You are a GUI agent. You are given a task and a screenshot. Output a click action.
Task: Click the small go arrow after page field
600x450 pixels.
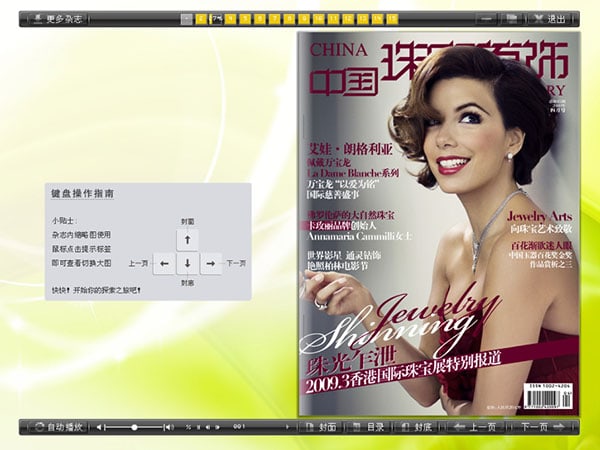tap(287, 427)
